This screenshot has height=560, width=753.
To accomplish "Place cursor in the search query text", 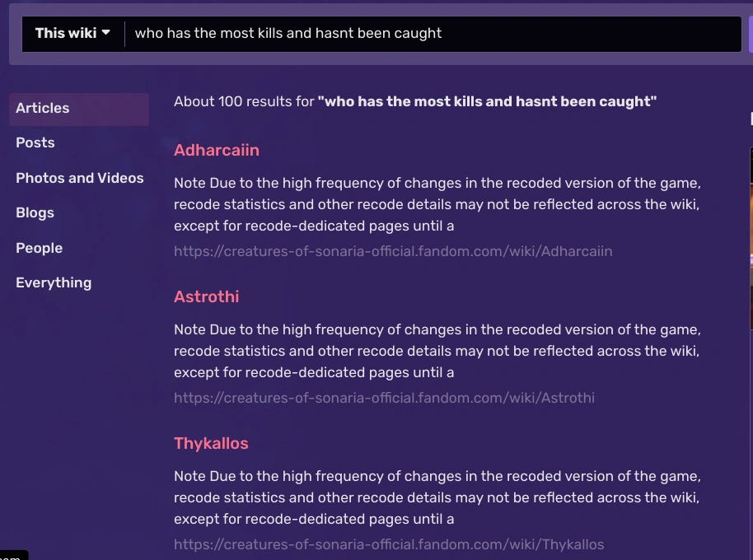I will tap(290, 33).
